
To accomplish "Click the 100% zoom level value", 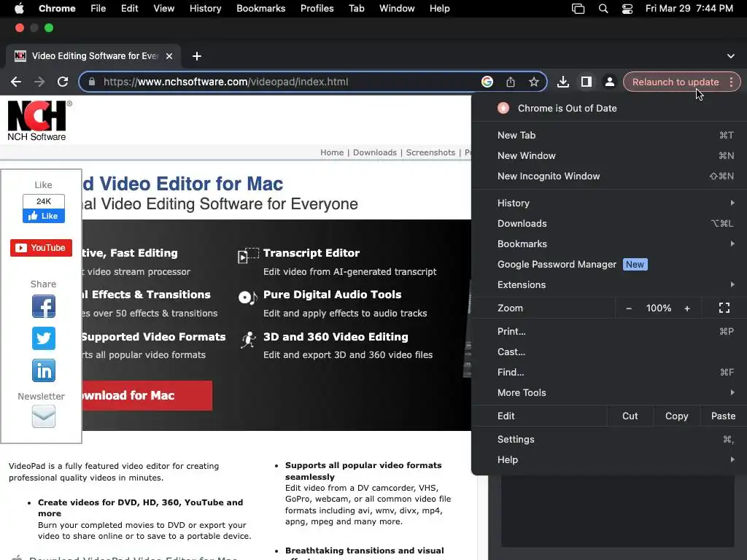I will (x=659, y=308).
